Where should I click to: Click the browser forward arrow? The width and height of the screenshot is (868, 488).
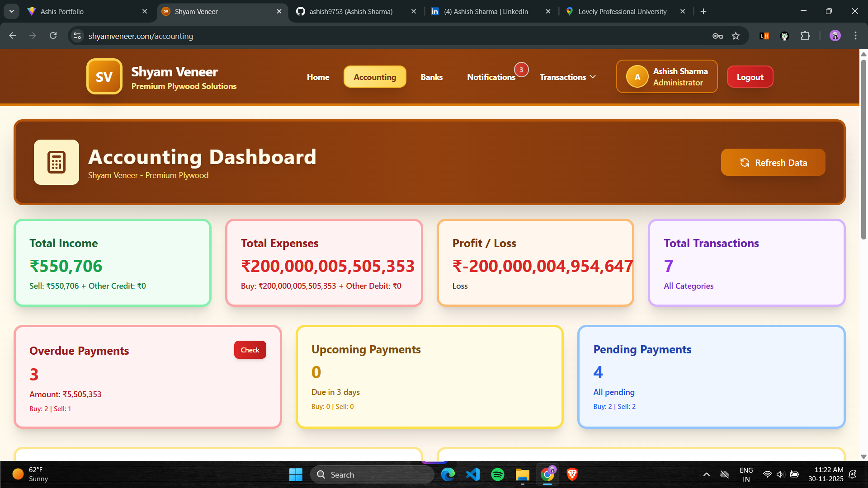point(33,36)
